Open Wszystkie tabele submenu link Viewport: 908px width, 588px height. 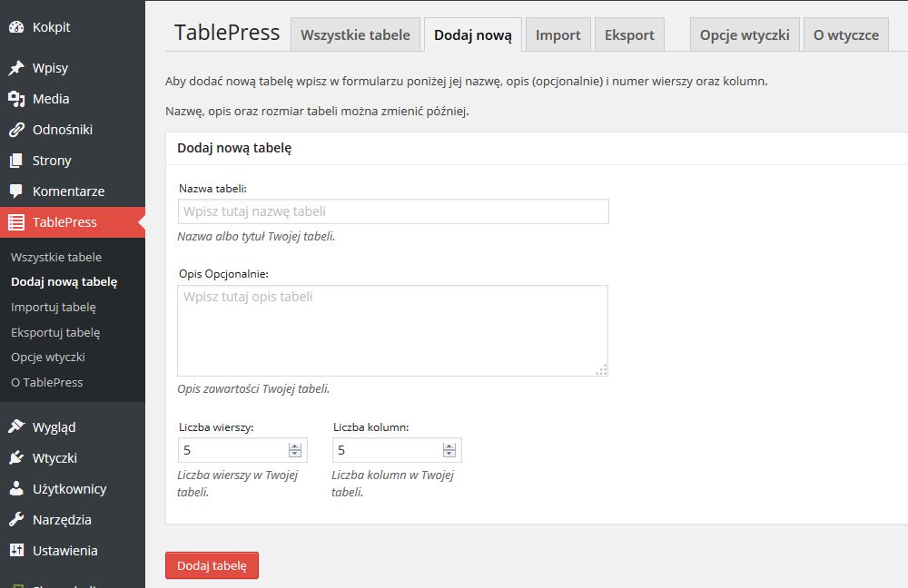pos(56,257)
